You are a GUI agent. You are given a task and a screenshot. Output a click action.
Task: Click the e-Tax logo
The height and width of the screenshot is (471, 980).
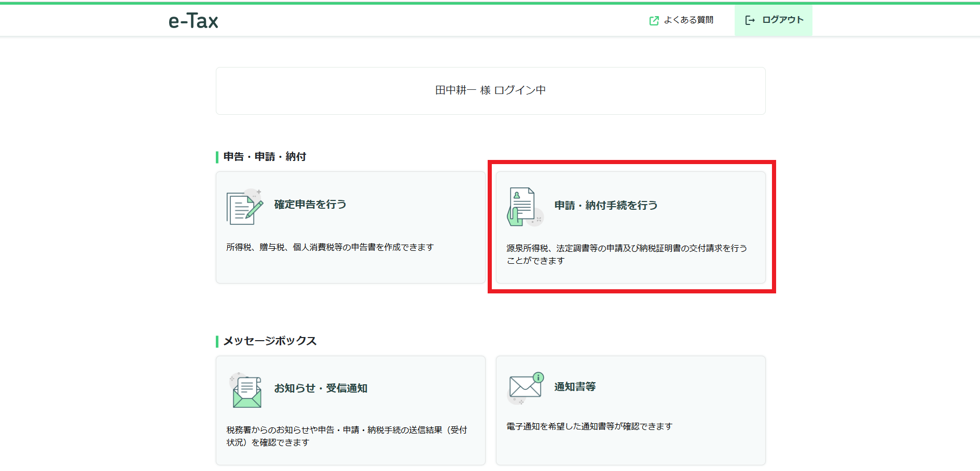coord(193,21)
